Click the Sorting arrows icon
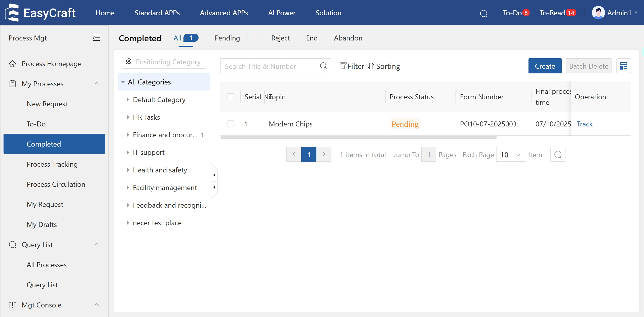The height and width of the screenshot is (317, 644). [x=371, y=66]
